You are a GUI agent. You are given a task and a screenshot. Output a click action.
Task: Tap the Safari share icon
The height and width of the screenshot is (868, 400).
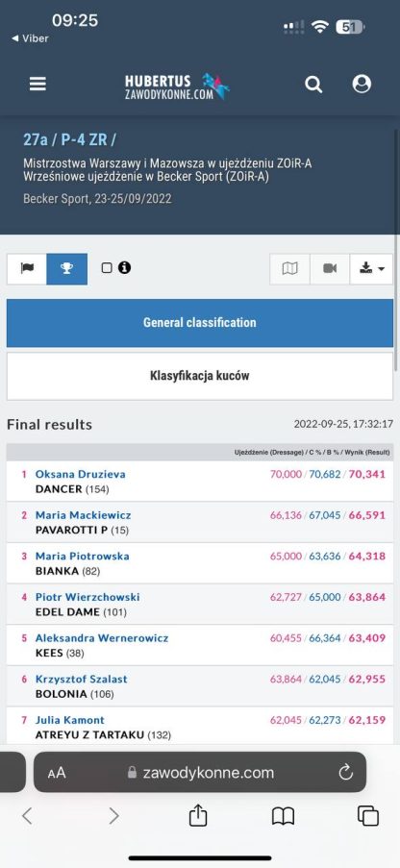pos(198,815)
